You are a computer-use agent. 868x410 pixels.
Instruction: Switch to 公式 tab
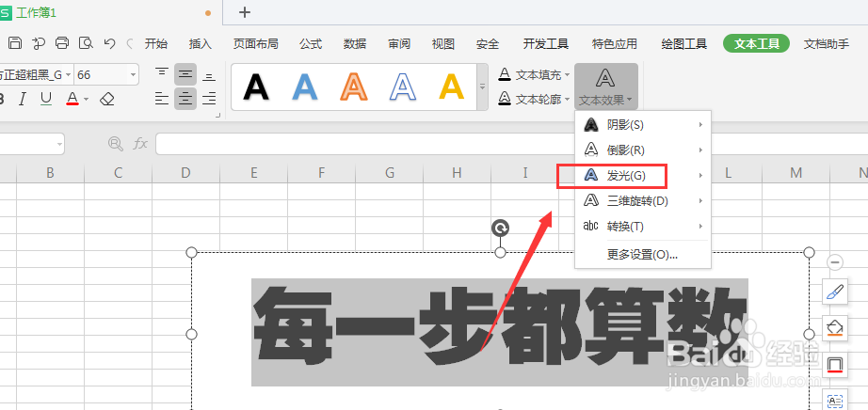click(311, 43)
